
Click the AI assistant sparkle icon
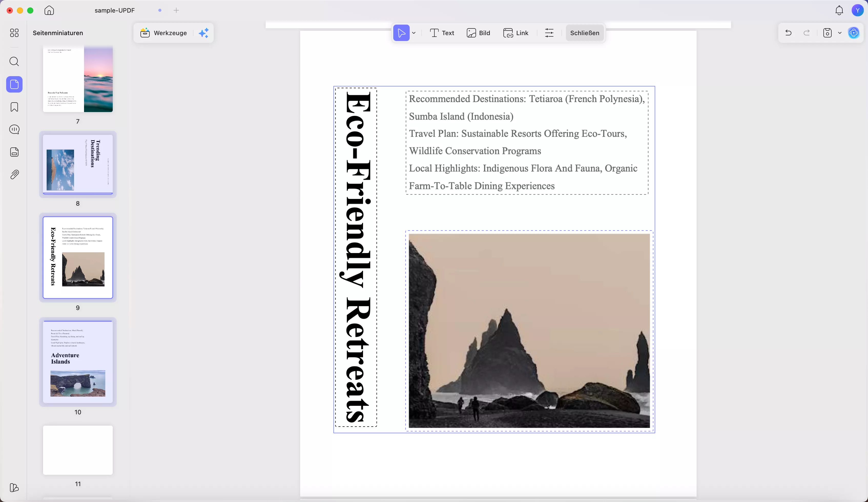(x=204, y=33)
